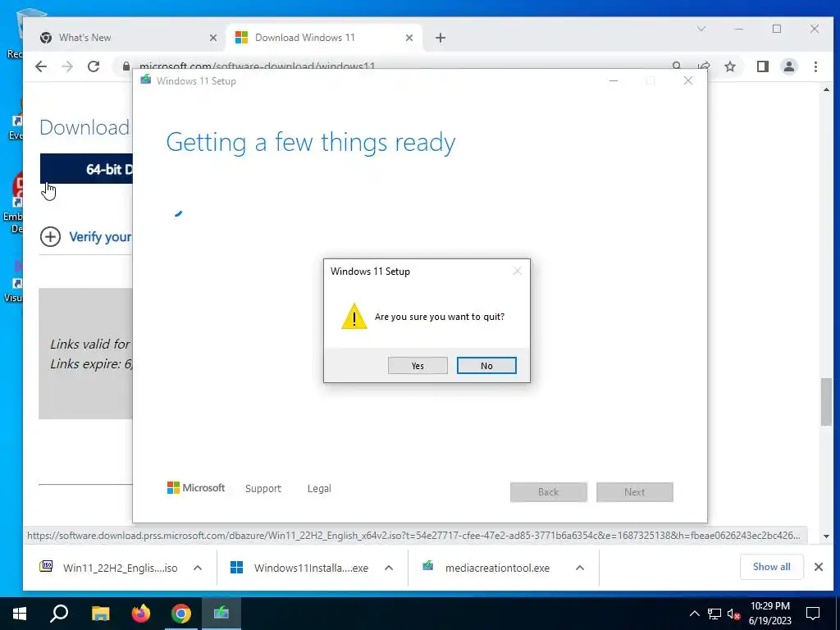This screenshot has width=840, height=630.
Task: Close the What's New tab
Action: point(213,38)
